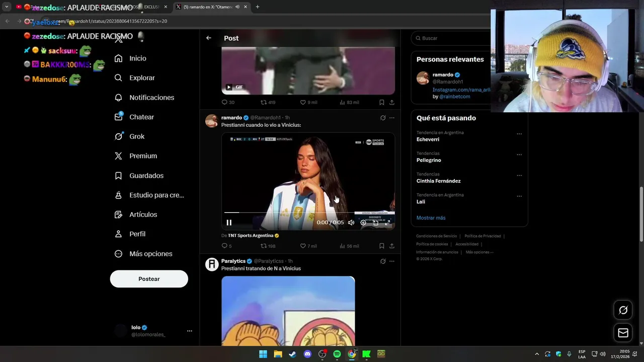The image size is (644, 362).
Task: Mute the video volume
Action: coord(351,222)
